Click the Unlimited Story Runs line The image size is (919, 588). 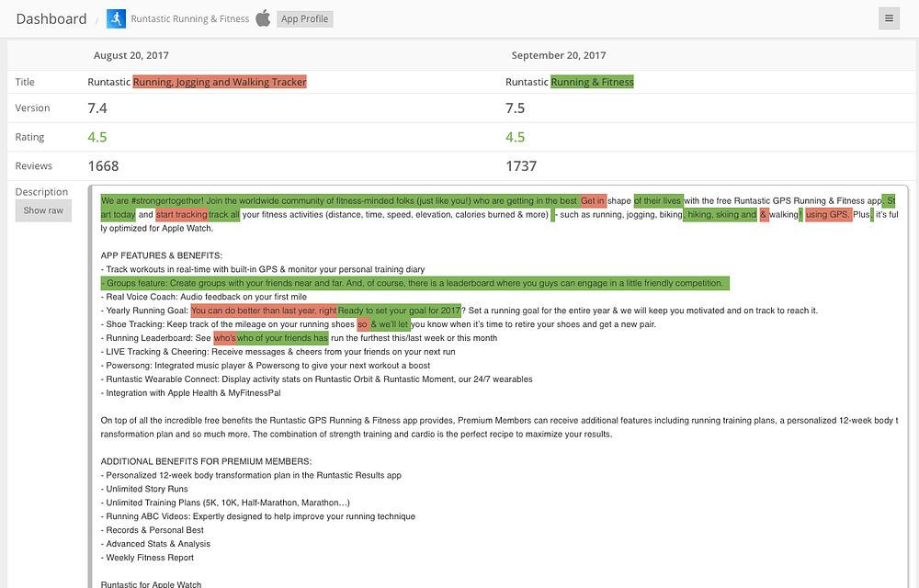[x=144, y=489]
